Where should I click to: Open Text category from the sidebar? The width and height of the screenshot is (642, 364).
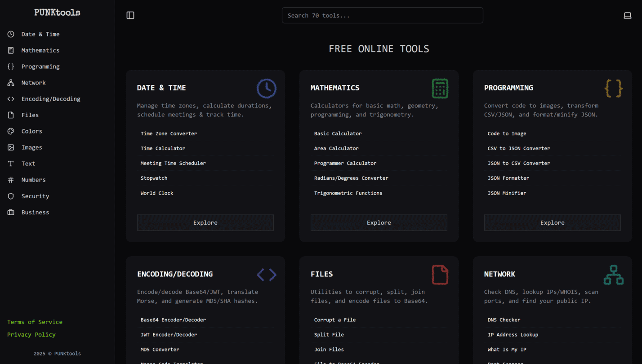pyautogui.click(x=28, y=164)
